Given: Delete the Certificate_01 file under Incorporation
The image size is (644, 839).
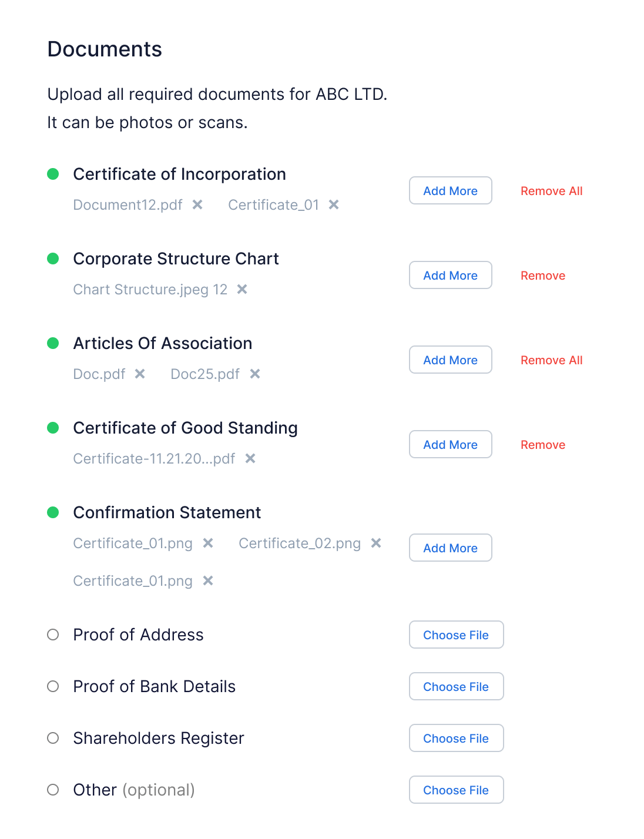Looking at the screenshot, I should pos(334,204).
